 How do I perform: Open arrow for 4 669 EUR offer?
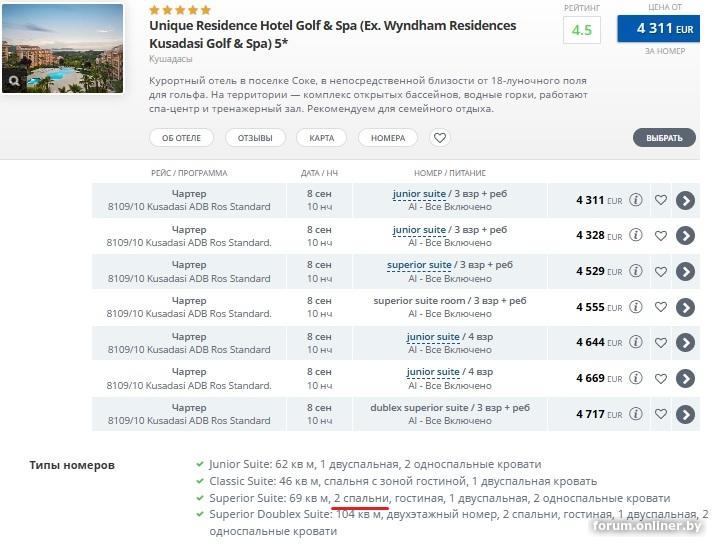pyautogui.click(x=685, y=379)
